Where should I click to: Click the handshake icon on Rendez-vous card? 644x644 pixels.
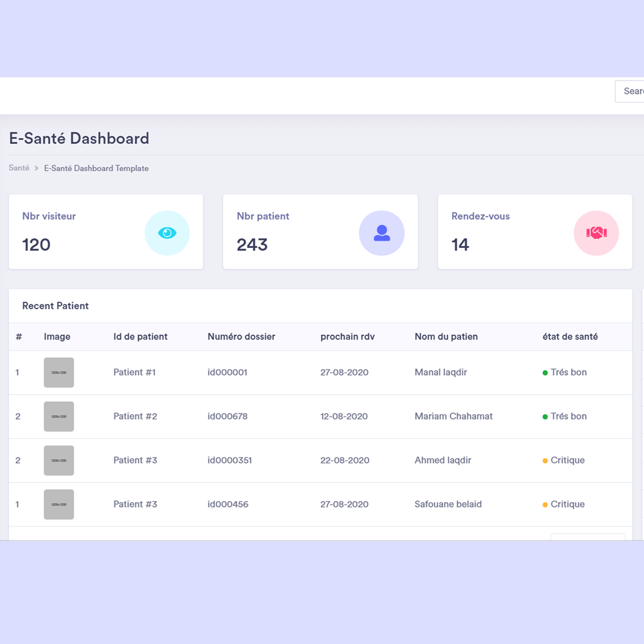coord(596,233)
